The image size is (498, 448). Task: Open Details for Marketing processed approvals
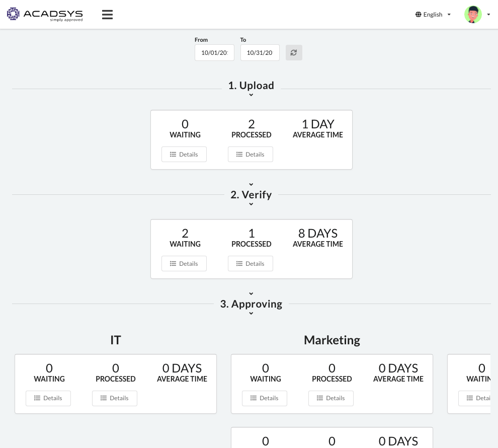(x=331, y=398)
